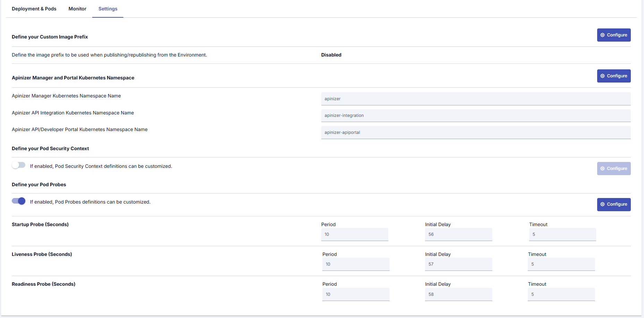Image resolution: width=644 pixels, height=318 pixels.
Task: Click the Readiness Probe Timeout field
Action: pos(561,294)
